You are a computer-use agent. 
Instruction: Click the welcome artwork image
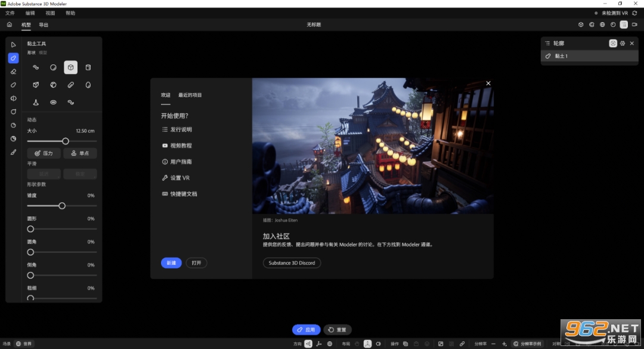click(373, 146)
